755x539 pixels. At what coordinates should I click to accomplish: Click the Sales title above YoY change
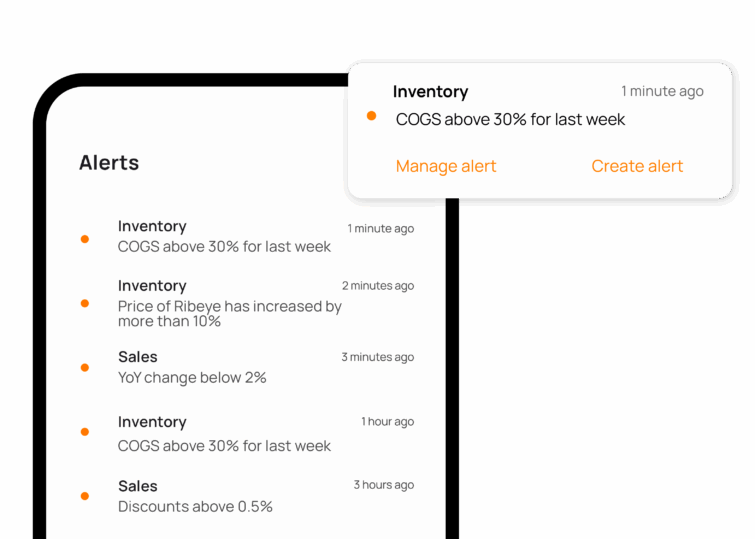138,357
